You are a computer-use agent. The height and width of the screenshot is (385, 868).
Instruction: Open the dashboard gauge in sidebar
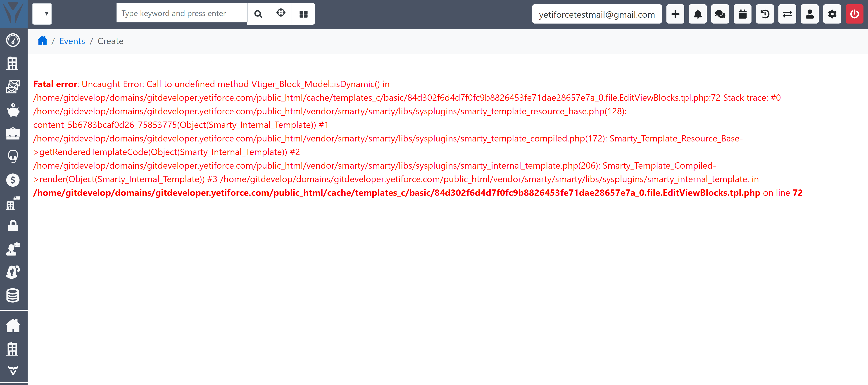tap(13, 40)
